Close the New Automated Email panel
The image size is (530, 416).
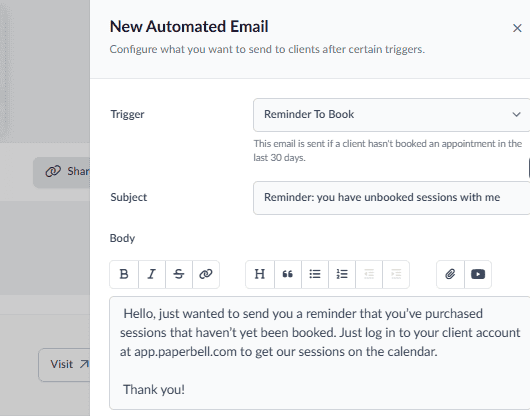click(x=517, y=28)
